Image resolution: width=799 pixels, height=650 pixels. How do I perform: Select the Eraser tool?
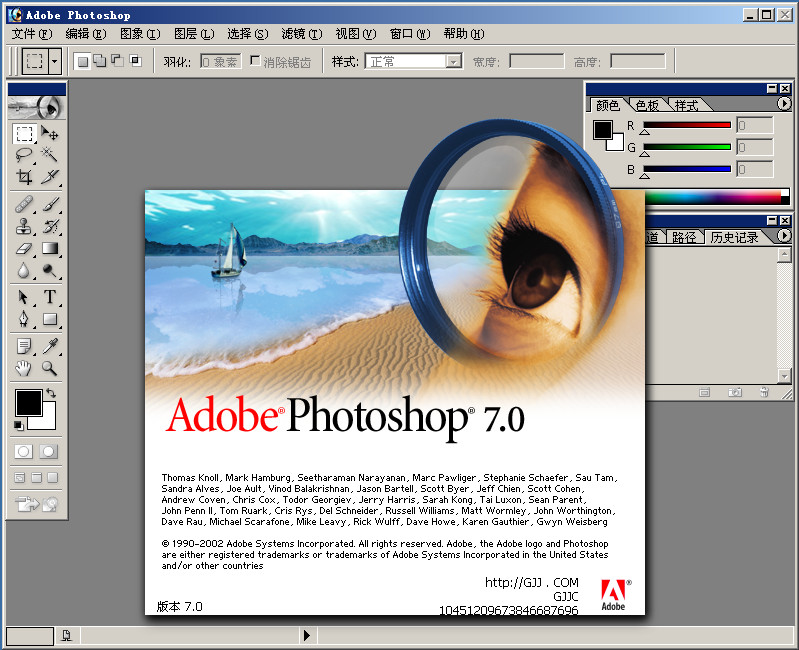(24, 248)
